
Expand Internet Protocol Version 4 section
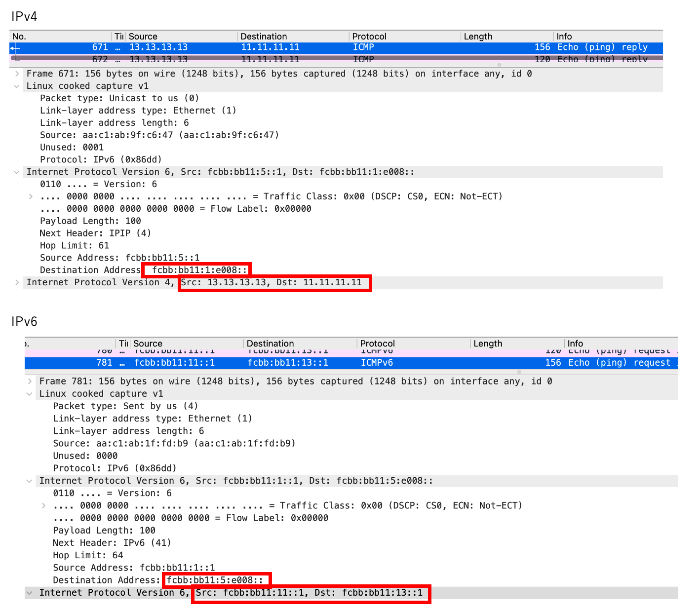[17, 282]
